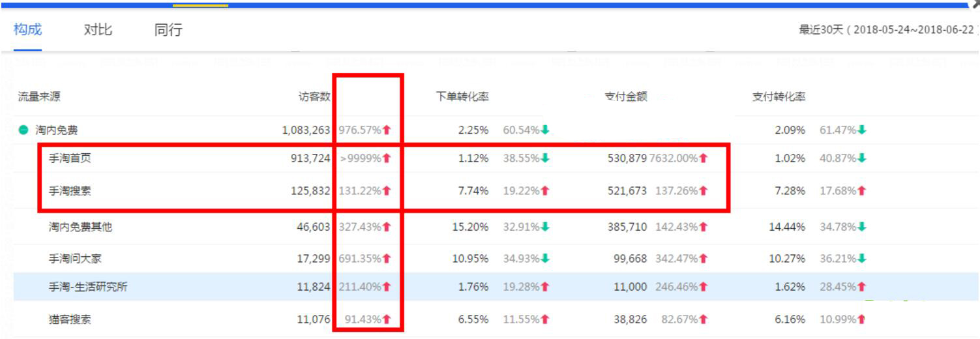The image size is (980, 339).
Task: Click the up arrow next to 137.26%
Action: [x=704, y=191]
